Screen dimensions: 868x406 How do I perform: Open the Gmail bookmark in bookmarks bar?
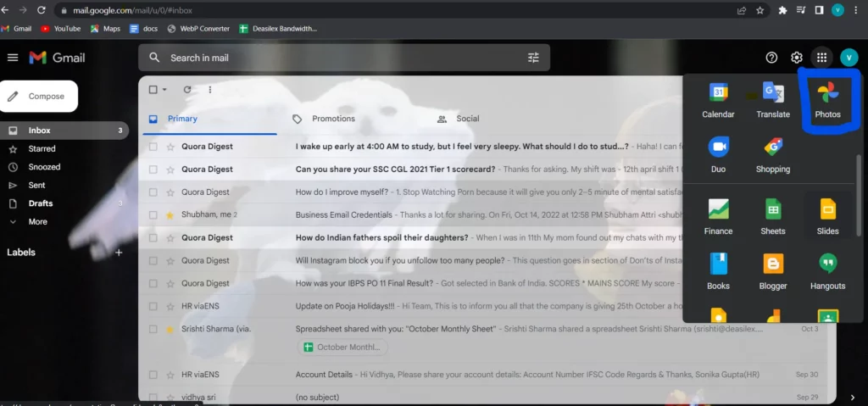tap(17, 29)
